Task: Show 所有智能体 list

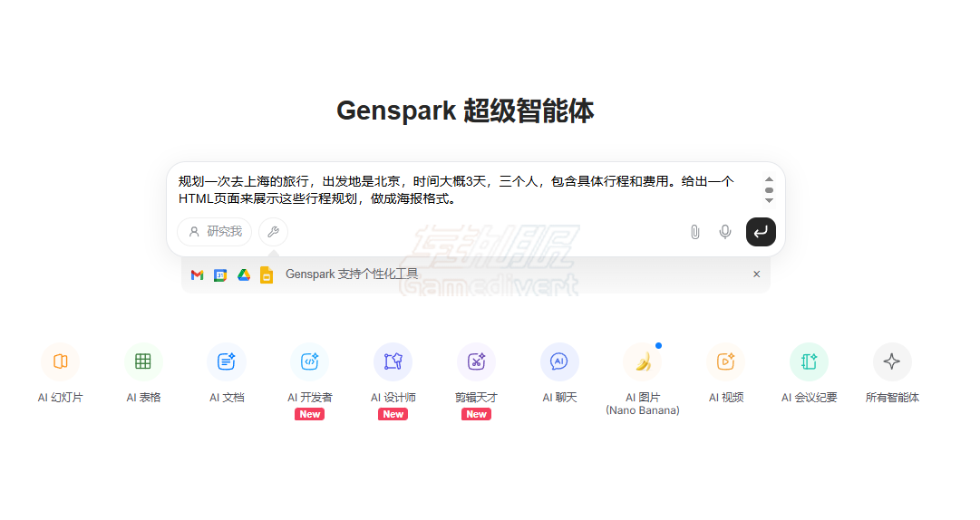Action: tap(892, 361)
